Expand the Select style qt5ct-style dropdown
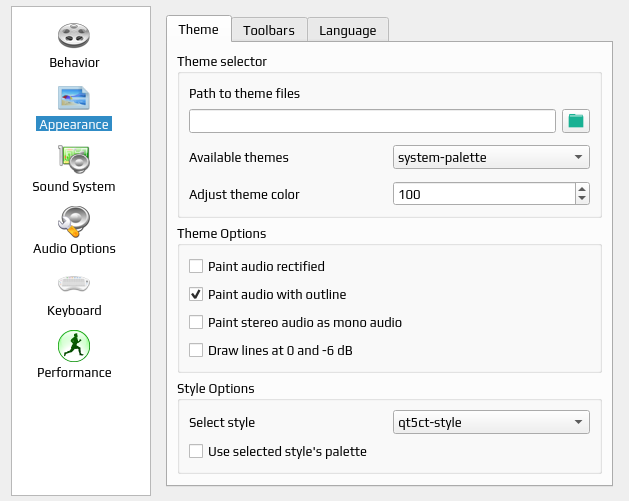The height and width of the screenshot is (501, 629). [491, 422]
